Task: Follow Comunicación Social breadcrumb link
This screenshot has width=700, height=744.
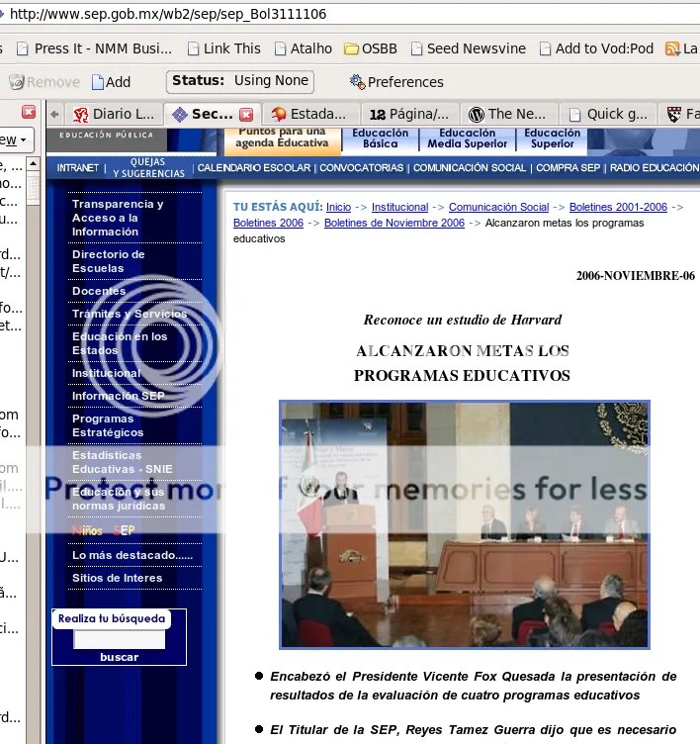Action: (499, 208)
